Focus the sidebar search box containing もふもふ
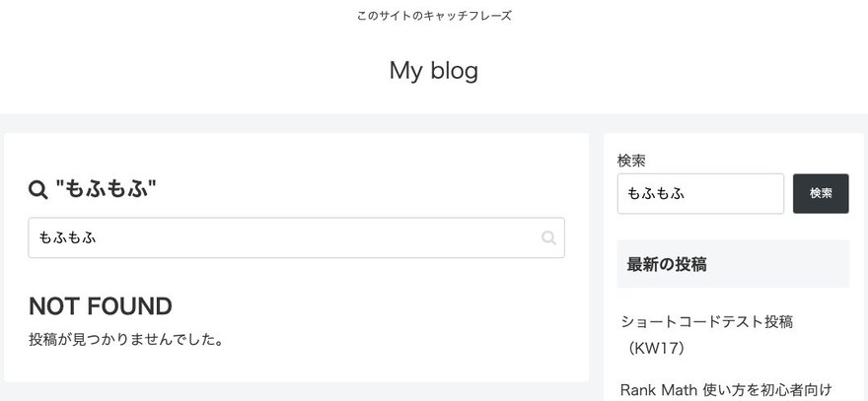868x401 pixels. coord(700,193)
